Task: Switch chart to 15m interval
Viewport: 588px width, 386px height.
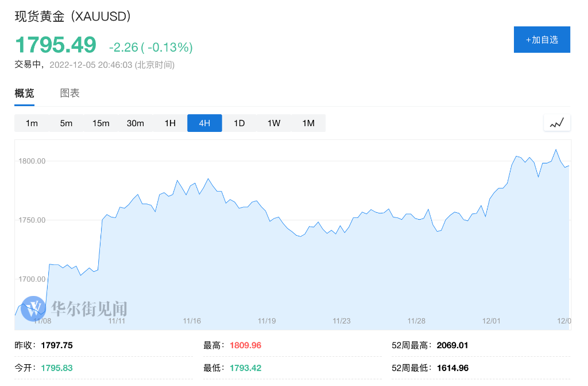Action: pos(101,123)
